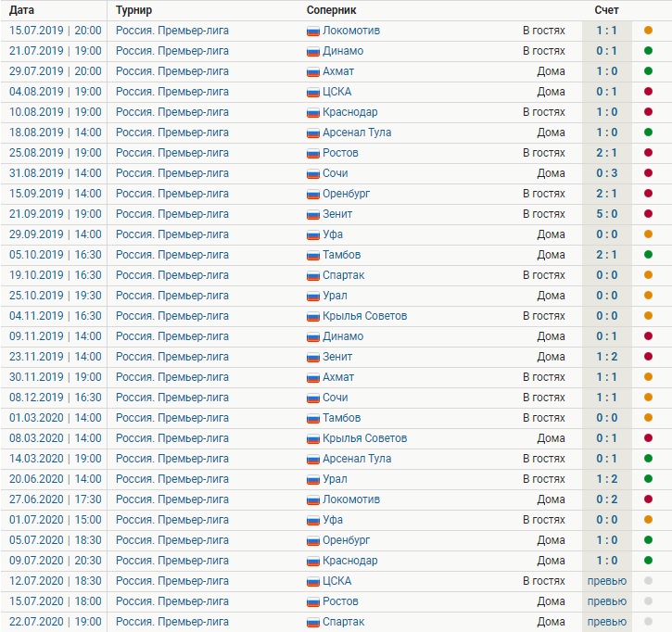Click the date 30.11.2019 | 19:00

[56, 377]
